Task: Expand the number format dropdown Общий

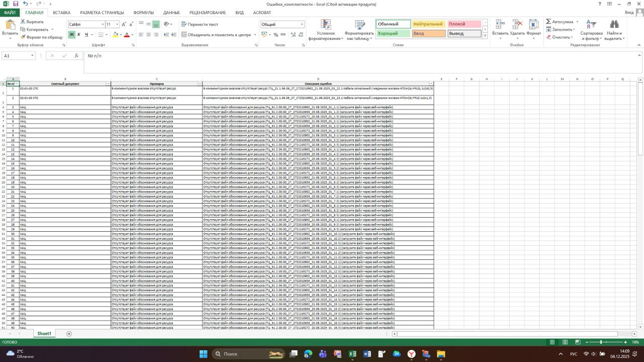Action: [x=302, y=24]
